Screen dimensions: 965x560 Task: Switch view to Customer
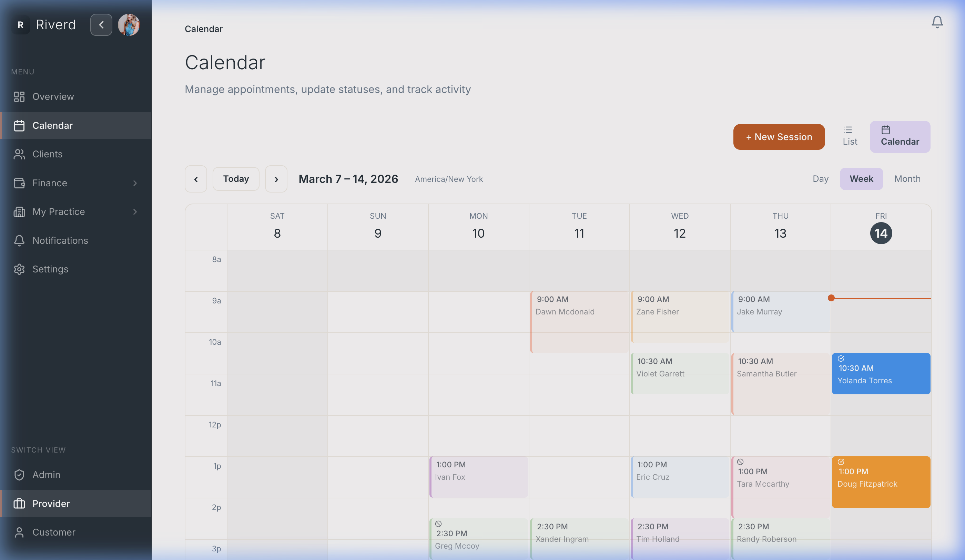tap(54, 532)
